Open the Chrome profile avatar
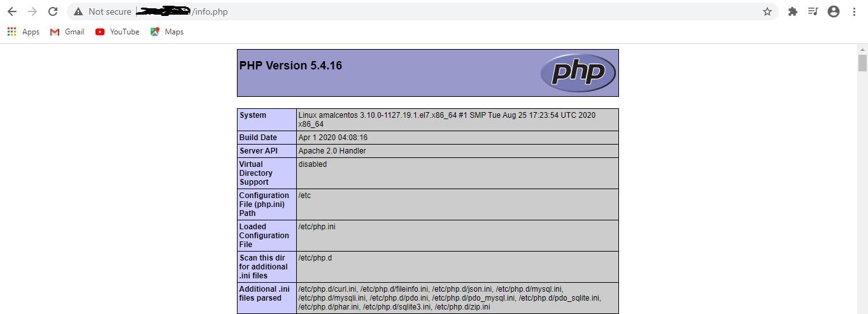The image size is (868, 314). [834, 11]
